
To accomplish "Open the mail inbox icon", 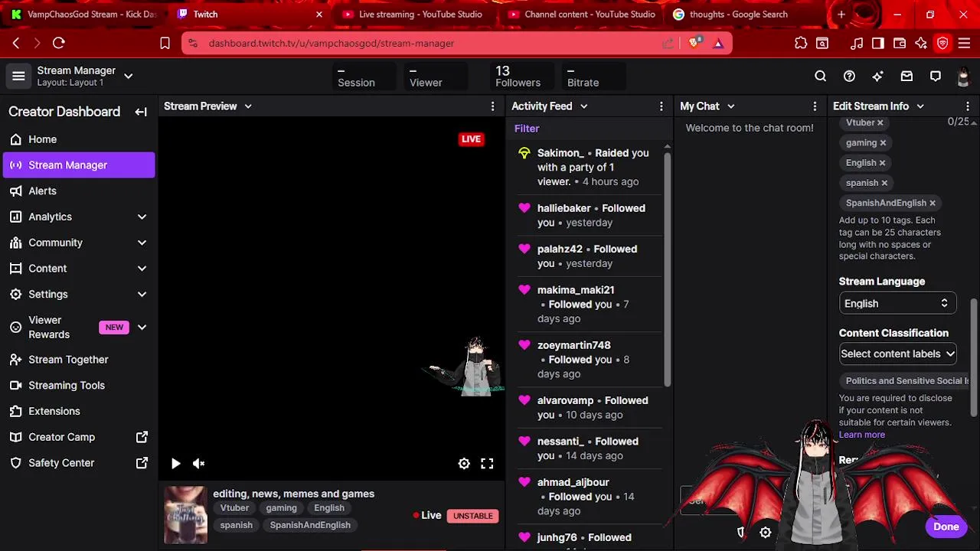I will pyautogui.click(x=906, y=76).
